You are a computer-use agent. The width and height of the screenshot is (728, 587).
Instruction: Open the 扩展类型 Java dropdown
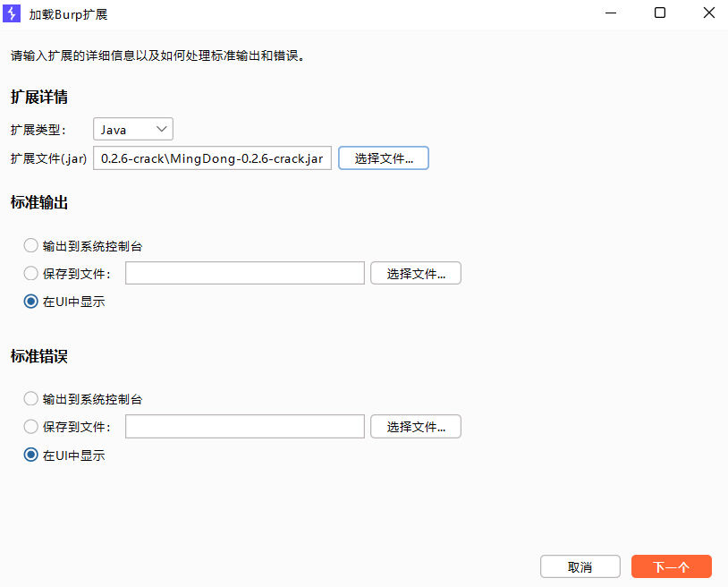[x=132, y=130]
